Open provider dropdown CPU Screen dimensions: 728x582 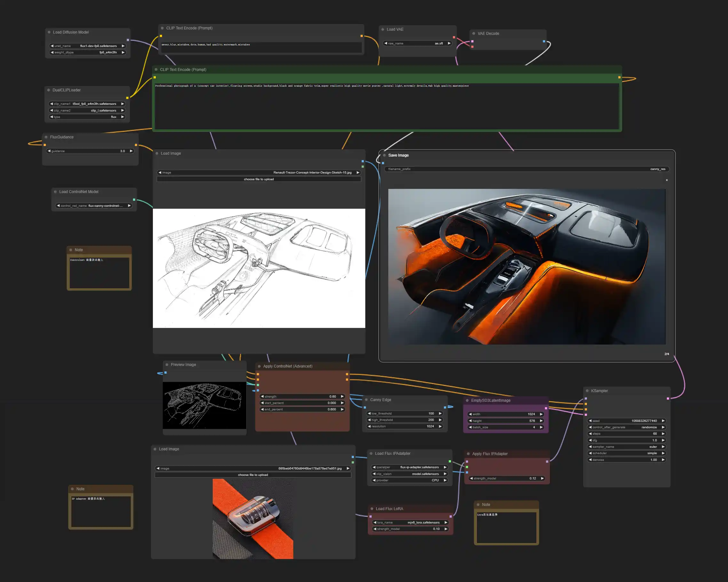[x=410, y=480]
